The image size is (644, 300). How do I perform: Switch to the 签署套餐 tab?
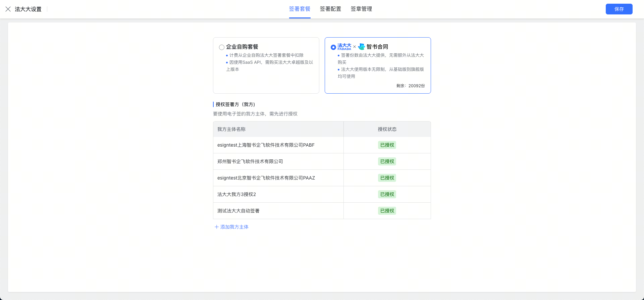click(x=300, y=9)
